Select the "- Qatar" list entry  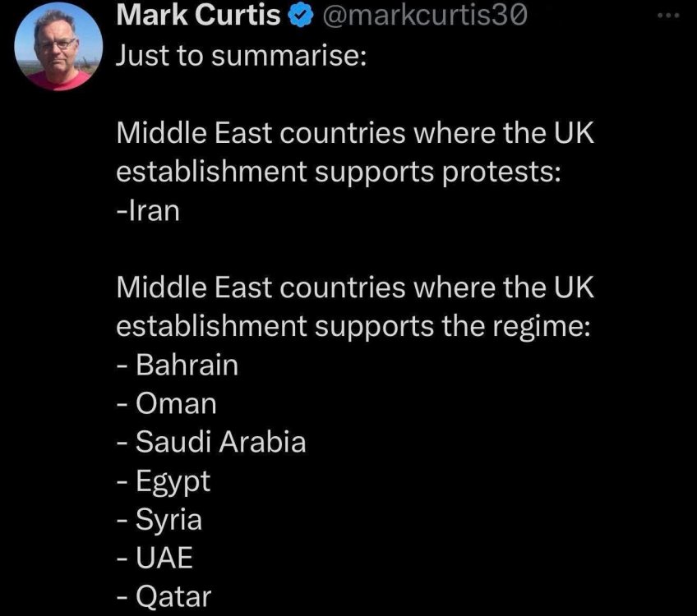coord(164,596)
